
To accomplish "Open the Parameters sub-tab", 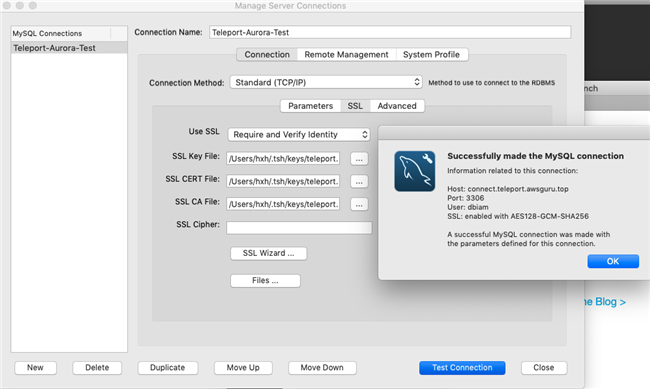I will click(x=310, y=106).
